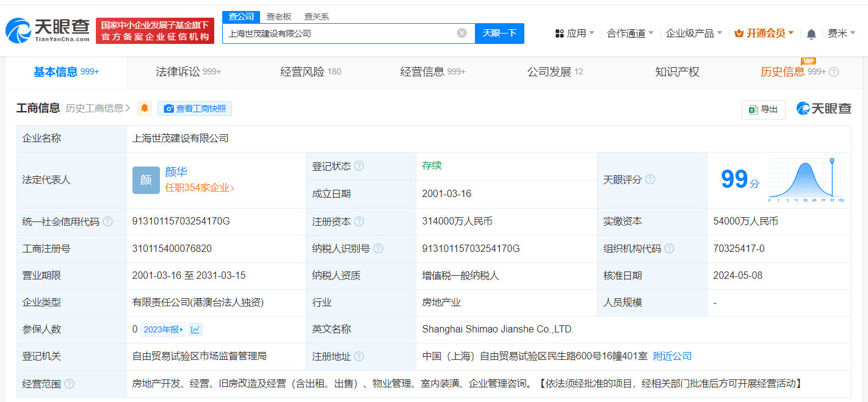868x402 pixels.
Task: Click the camera icon on 查看工商快照
Action: pyautogui.click(x=168, y=109)
